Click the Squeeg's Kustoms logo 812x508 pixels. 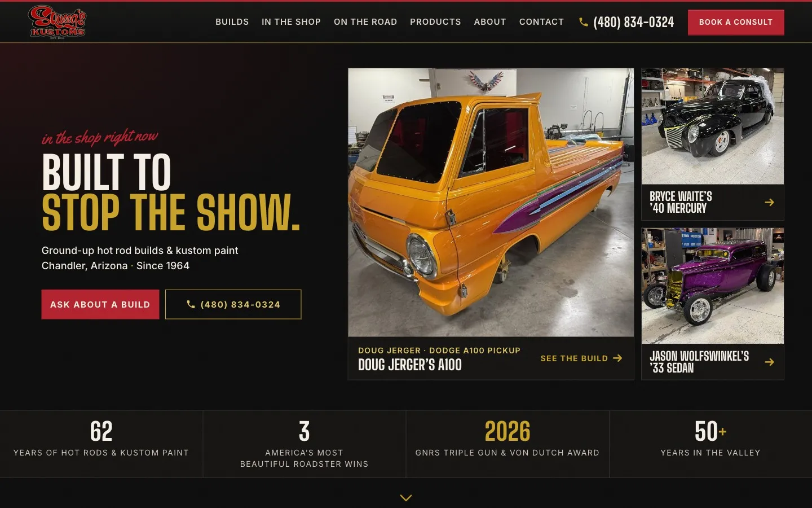(x=57, y=22)
